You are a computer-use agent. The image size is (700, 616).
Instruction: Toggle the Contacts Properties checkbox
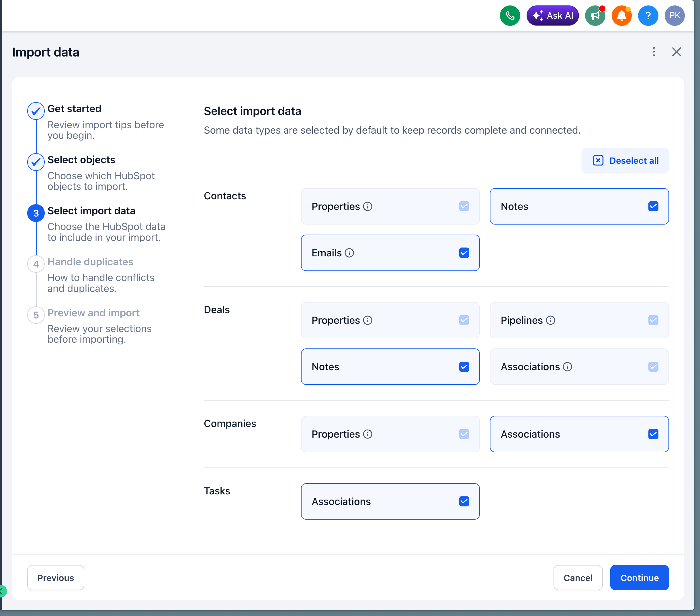tap(464, 206)
